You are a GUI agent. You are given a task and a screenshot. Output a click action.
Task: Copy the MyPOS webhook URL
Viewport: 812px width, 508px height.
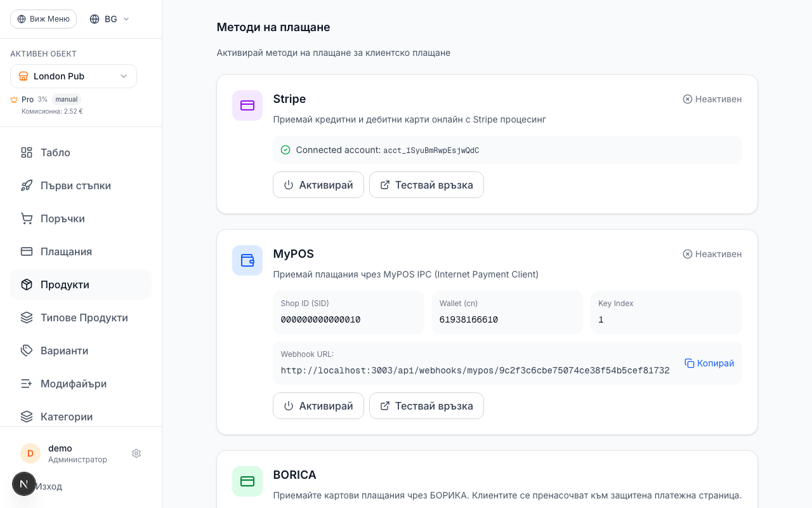point(709,363)
